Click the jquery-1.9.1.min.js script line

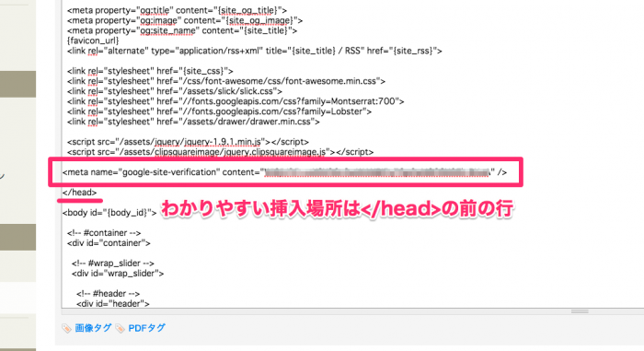coord(188,142)
